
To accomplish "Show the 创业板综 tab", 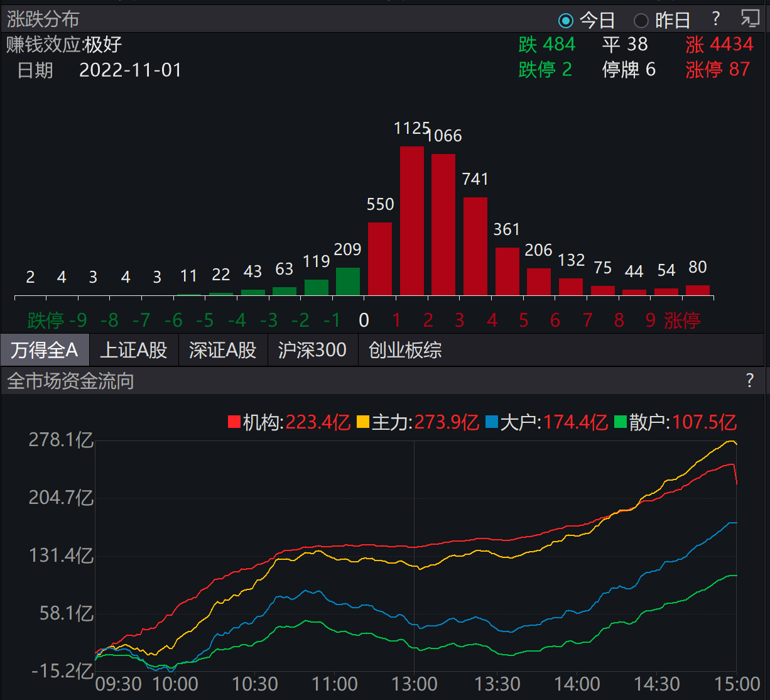I will point(405,350).
